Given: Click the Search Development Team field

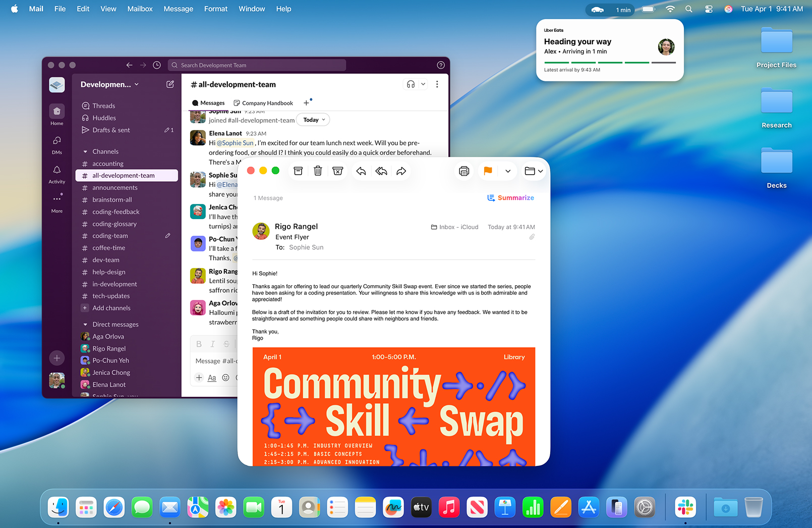Looking at the screenshot, I should [x=257, y=65].
